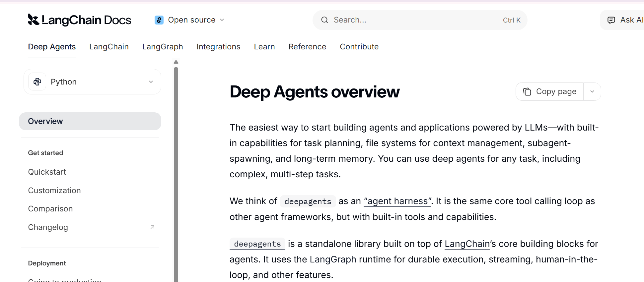This screenshot has height=282, width=644.
Task: Open the Copy page options chevron
Action: 592,91
